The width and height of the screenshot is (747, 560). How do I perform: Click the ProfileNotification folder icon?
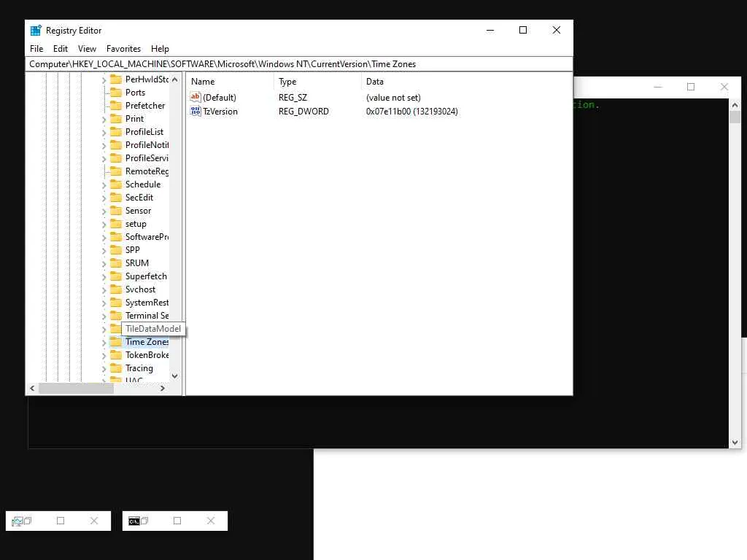click(116, 145)
